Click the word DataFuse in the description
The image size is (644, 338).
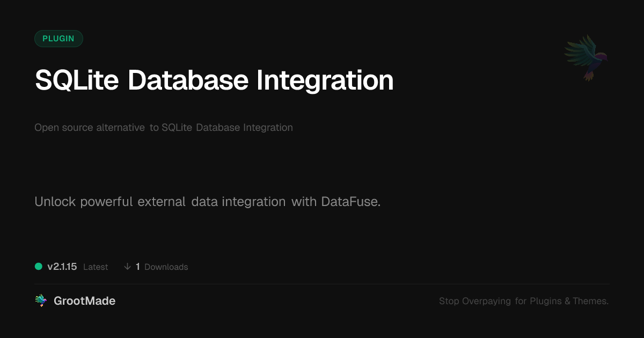tap(350, 202)
